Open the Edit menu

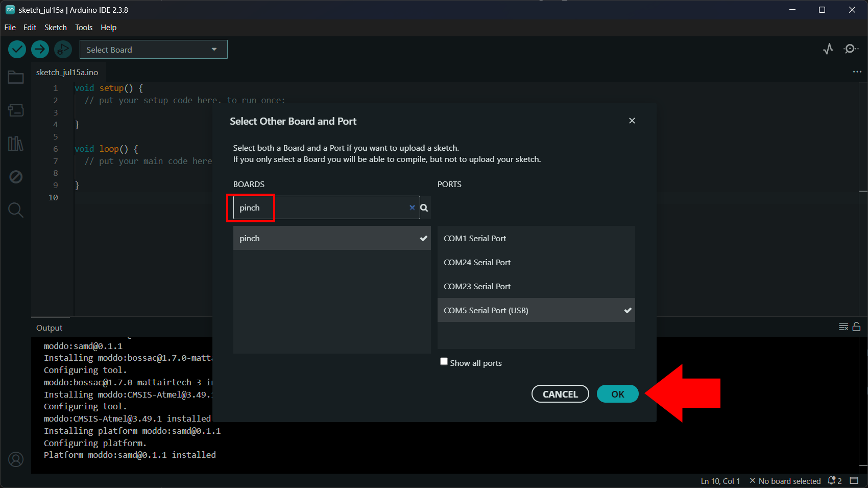pos(30,28)
